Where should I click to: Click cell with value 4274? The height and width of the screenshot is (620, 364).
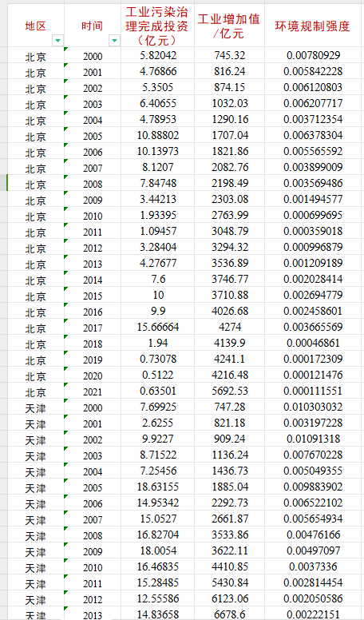229,328
